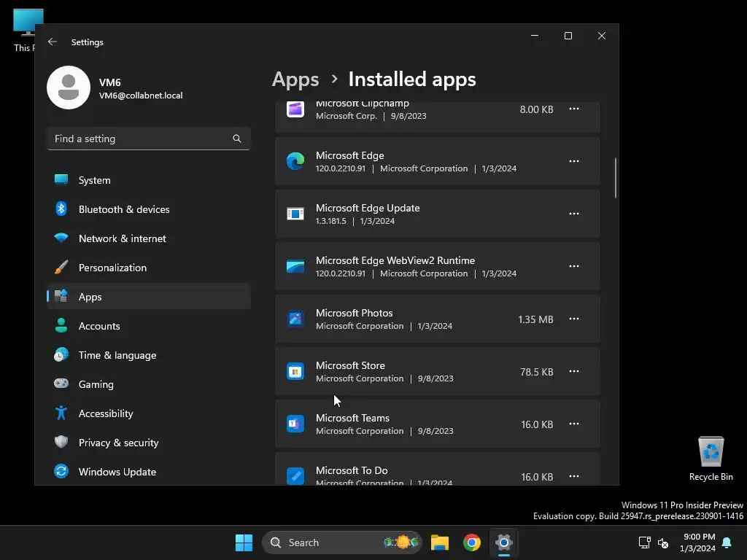Open more options for Microsoft Store
Image resolution: width=747 pixels, height=560 pixels.
click(x=574, y=371)
